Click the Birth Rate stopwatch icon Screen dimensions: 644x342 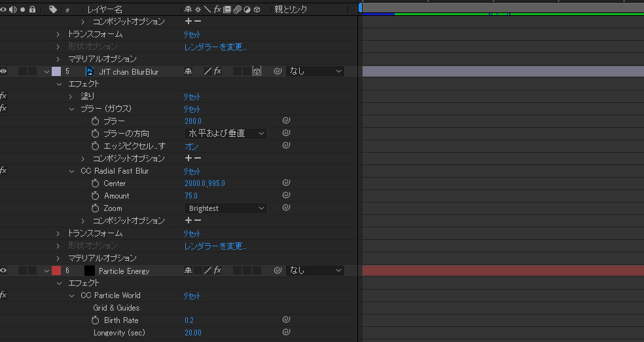click(95, 320)
